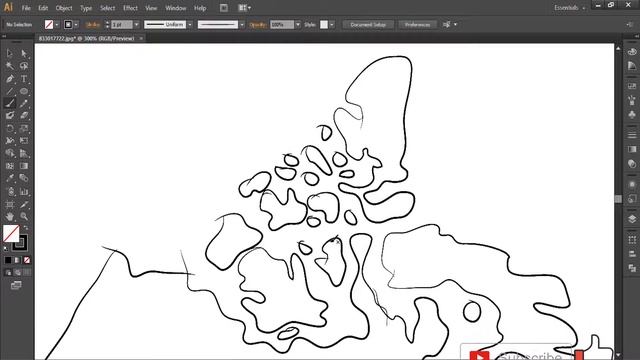The width and height of the screenshot is (640, 360).
Task: Open the File menu
Action: (26, 8)
